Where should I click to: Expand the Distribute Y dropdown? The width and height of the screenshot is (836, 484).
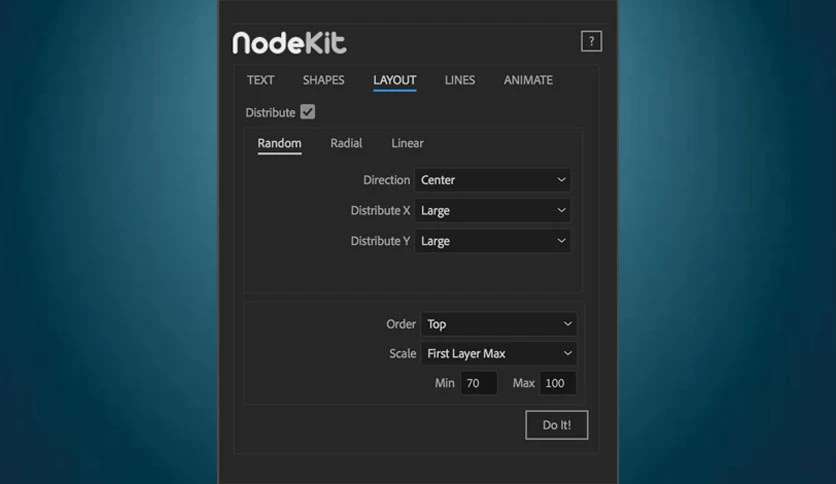tap(493, 241)
